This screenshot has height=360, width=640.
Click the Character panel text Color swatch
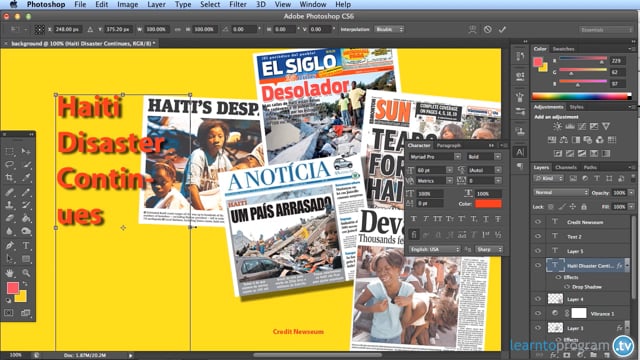(x=488, y=204)
